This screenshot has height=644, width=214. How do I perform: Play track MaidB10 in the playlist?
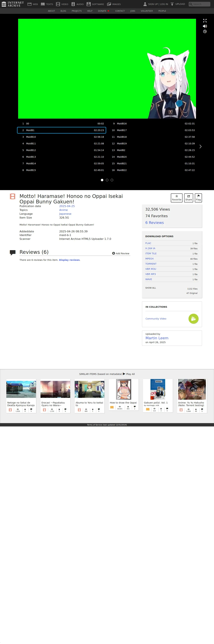62,137
